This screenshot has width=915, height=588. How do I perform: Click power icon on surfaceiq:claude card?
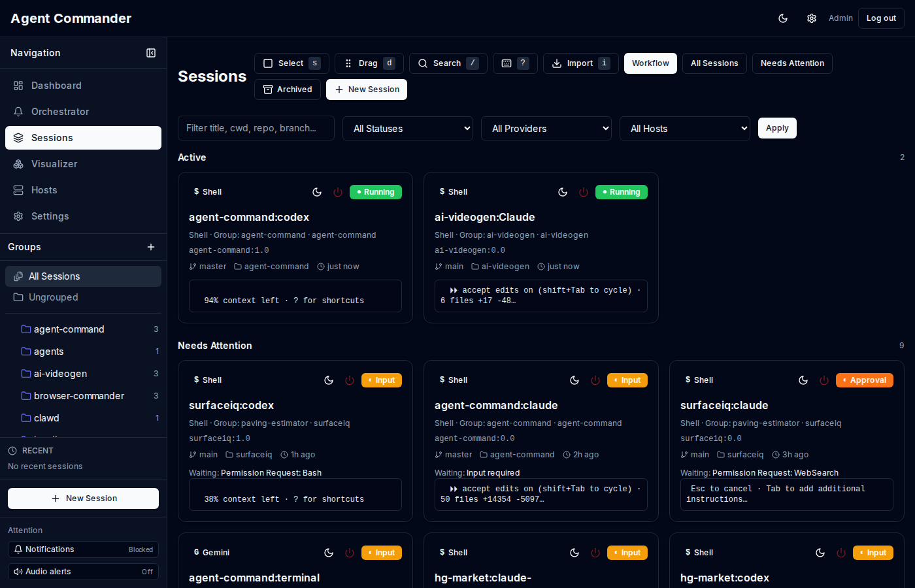click(824, 380)
